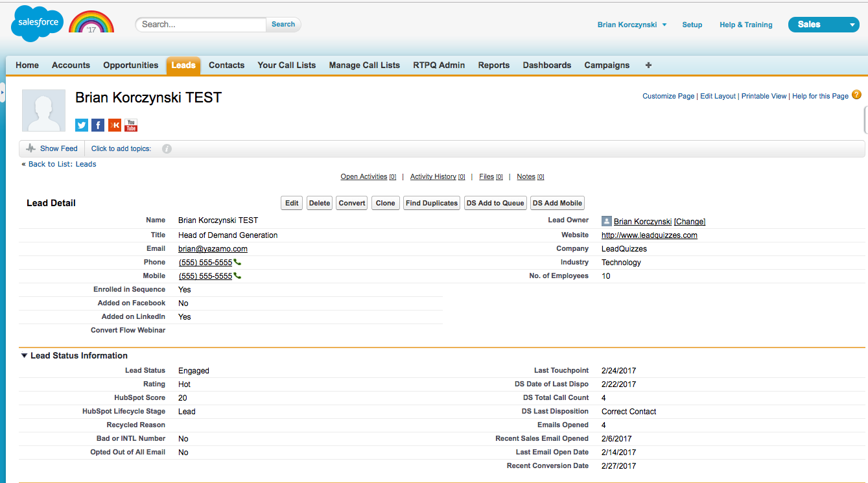Click phone icon next to Mobile number
868x483 pixels.
(237, 276)
